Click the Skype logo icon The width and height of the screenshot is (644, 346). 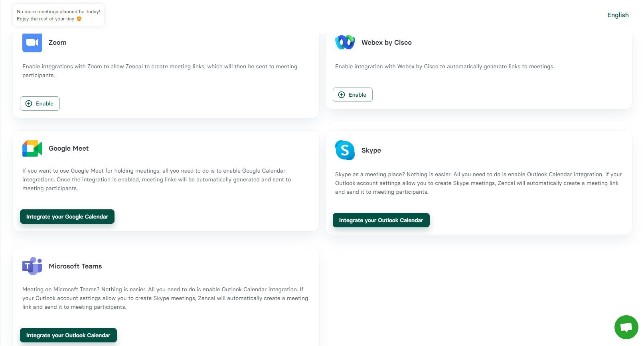345,150
